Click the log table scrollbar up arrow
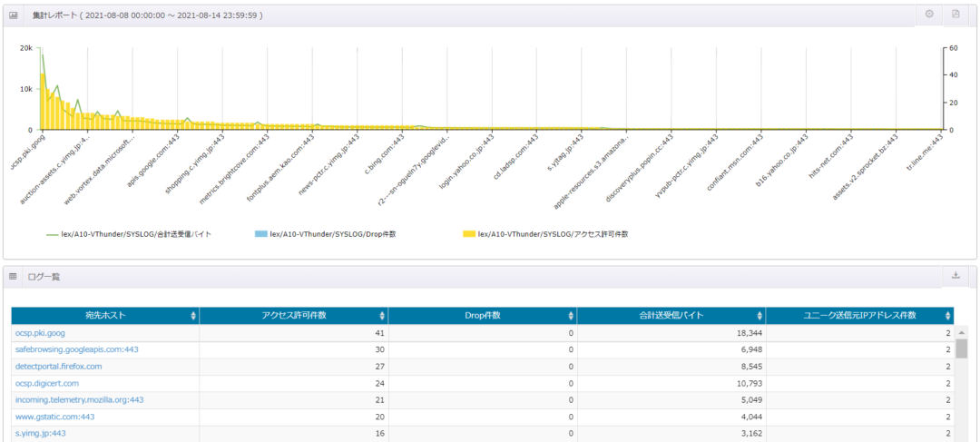Image resolution: width=980 pixels, height=442 pixels. pos(961,330)
